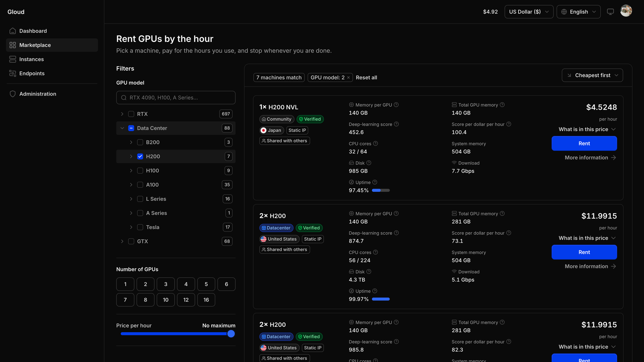Select 1 GPU count button
Screen dimensions: 644x362
point(125,284)
